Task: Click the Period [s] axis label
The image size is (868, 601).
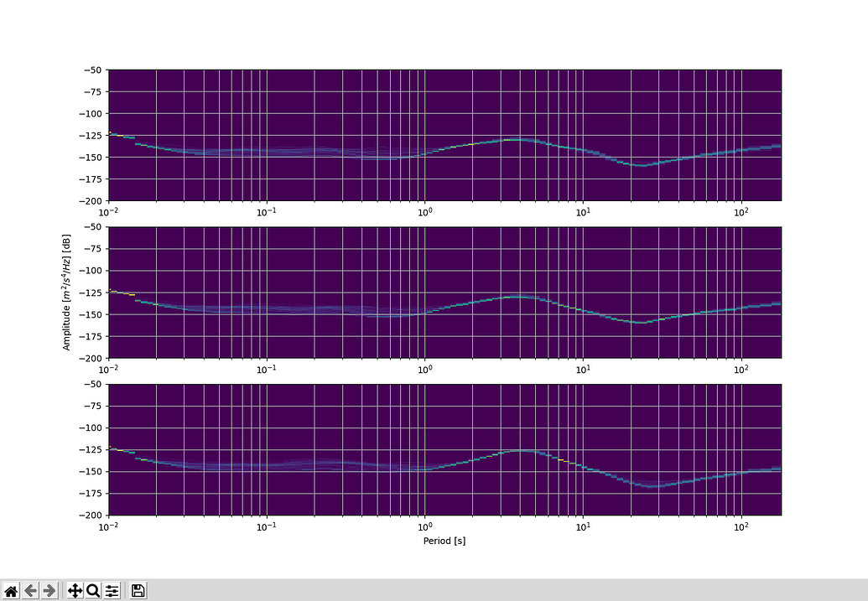Action: tap(444, 541)
